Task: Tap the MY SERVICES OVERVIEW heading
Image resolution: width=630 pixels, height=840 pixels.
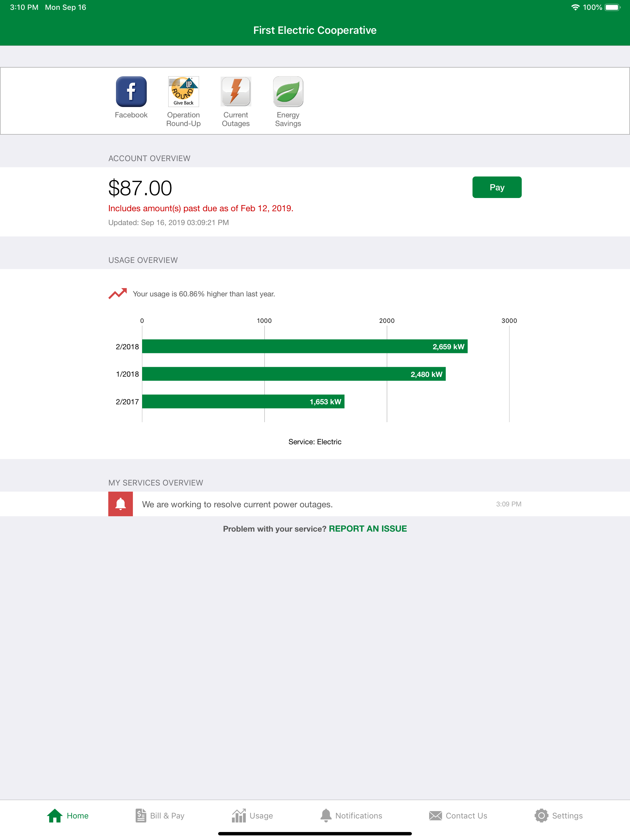Action: [x=155, y=483]
